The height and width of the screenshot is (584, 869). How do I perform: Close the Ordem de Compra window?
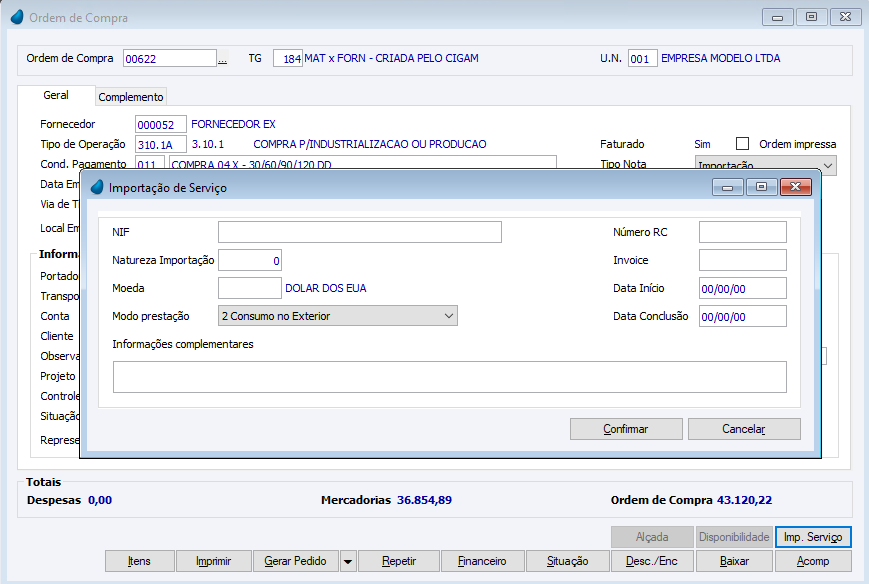click(845, 17)
